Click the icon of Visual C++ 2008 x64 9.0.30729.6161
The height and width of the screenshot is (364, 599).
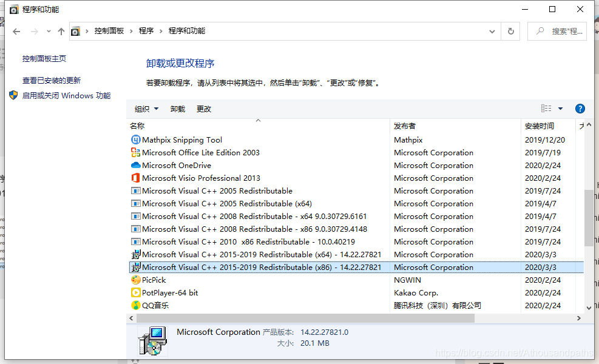(x=135, y=216)
